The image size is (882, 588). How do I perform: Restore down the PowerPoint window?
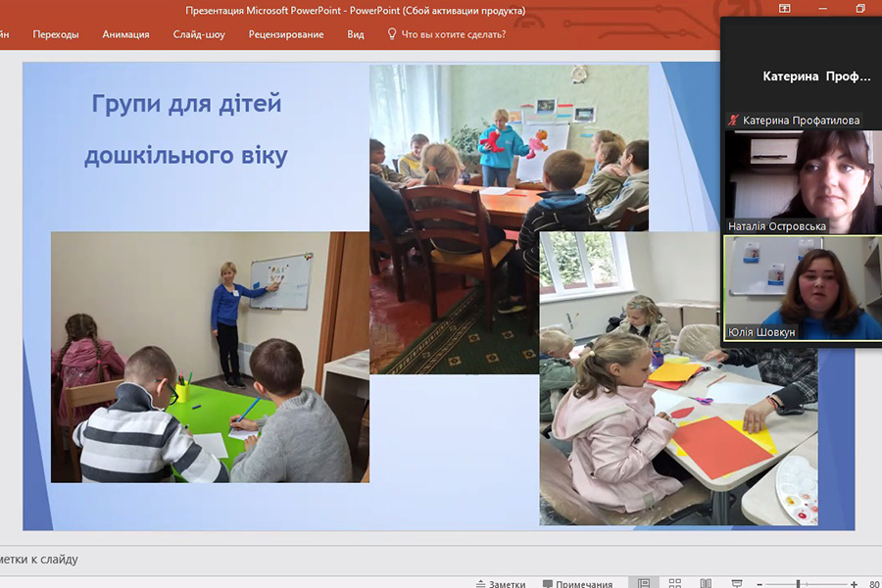click(x=860, y=8)
